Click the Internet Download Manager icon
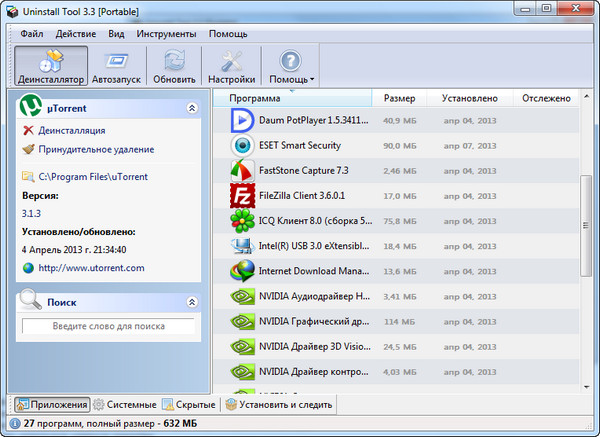Viewport: 600px width, 437px height. 242,271
